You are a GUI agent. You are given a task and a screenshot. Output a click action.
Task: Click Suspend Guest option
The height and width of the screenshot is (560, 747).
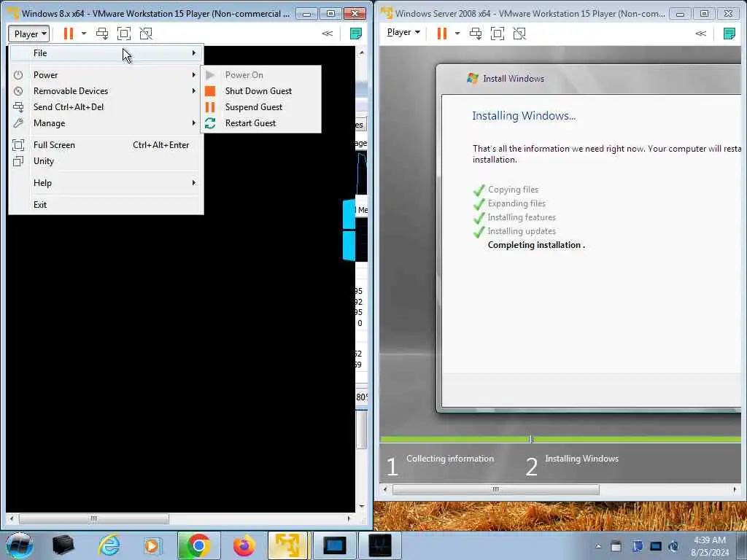(260, 107)
